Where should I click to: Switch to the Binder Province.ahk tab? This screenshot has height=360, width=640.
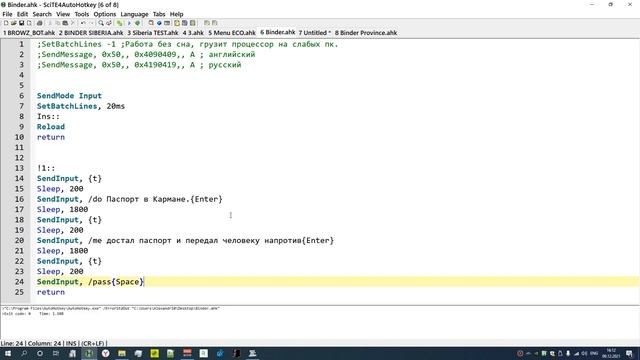[x=366, y=33]
